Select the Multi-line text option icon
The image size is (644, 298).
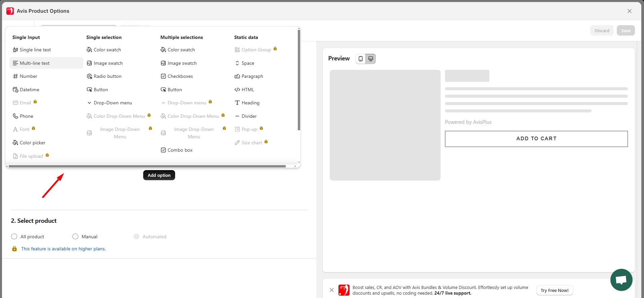pyautogui.click(x=15, y=63)
